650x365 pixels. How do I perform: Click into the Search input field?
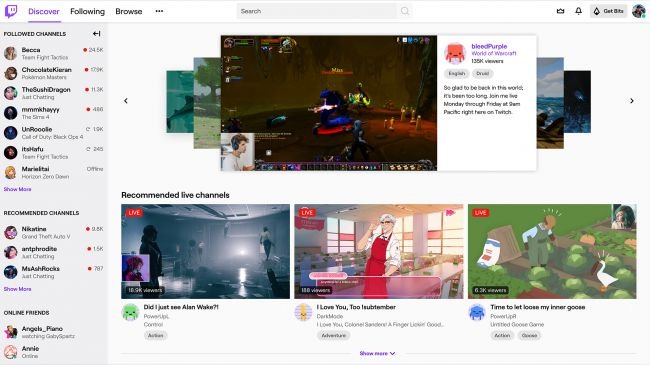coord(317,11)
